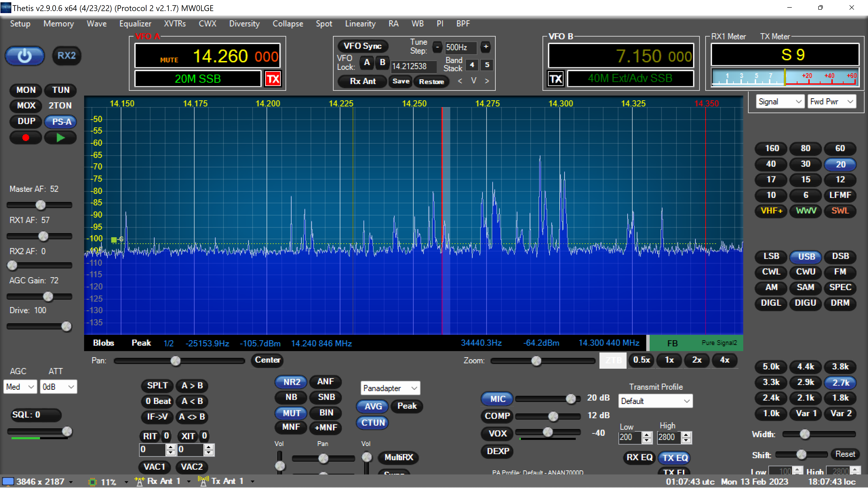Toggle the MON monitor button
The width and height of the screenshot is (868, 488).
(26, 90)
